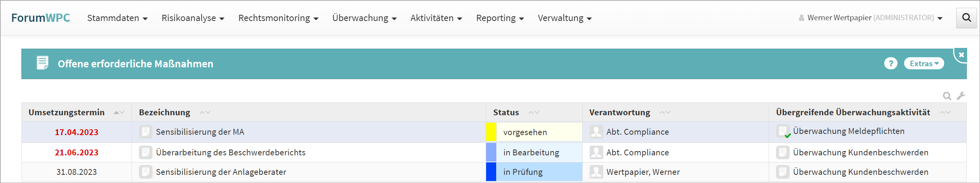Click the ForumWPC logo link
Image resolution: width=980 pixels, height=183 pixels.
[40, 18]
